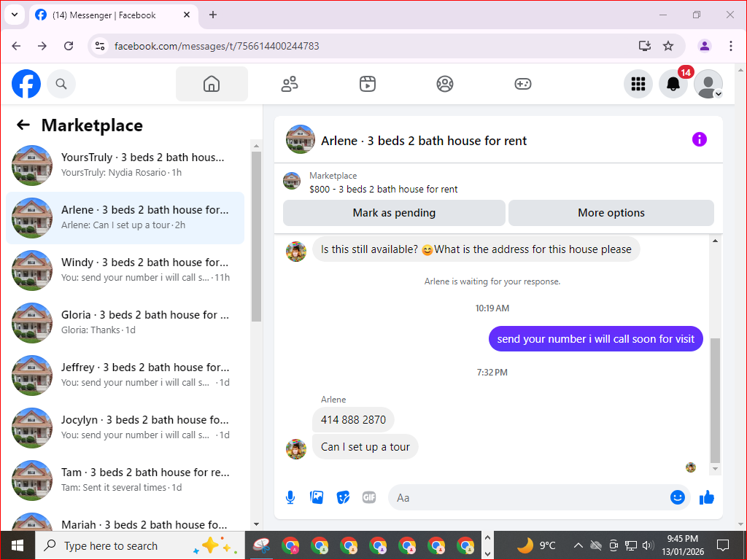This screenshot has height=560, width=747.
Task: Open network icon in system tray
Action: tap(631, 545)
